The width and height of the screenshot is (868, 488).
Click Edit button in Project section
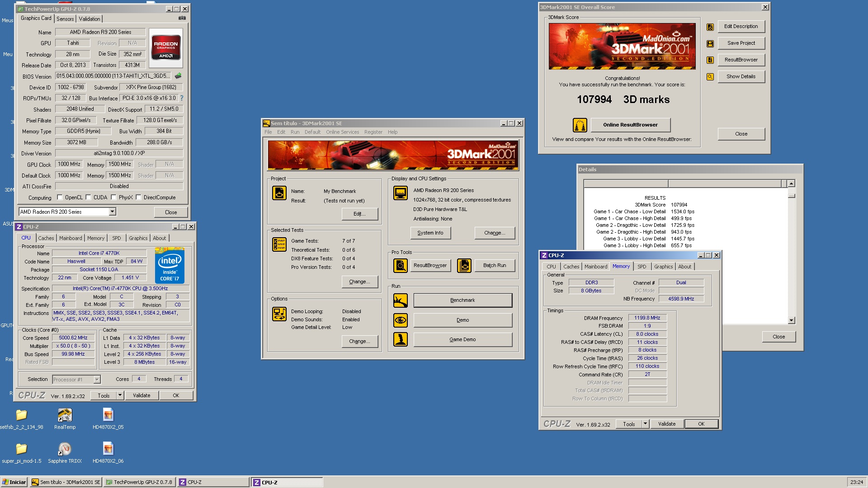point(359,214)
